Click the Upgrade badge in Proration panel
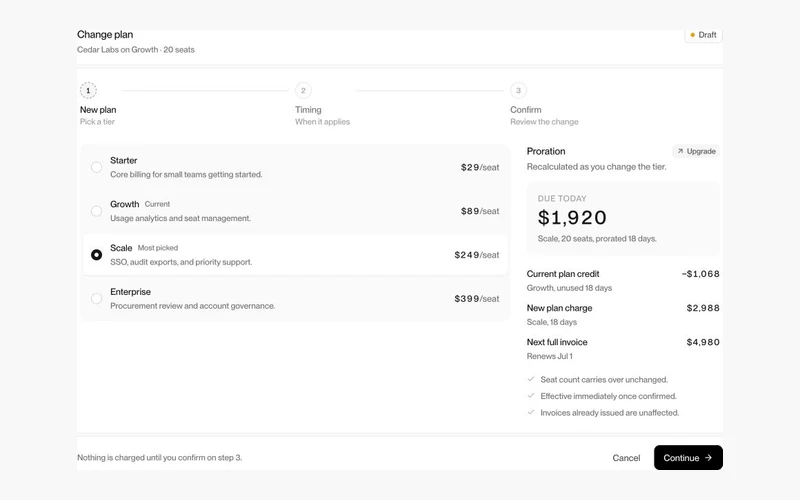Viewport: 800px width, 500px height. coord(696,151)
